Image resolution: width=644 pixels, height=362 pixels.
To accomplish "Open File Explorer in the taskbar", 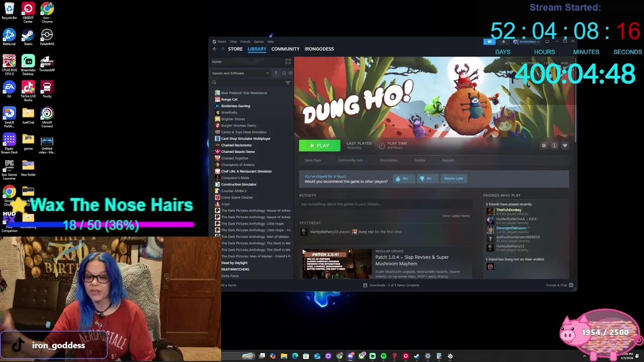I will click(x=284, y=356).
